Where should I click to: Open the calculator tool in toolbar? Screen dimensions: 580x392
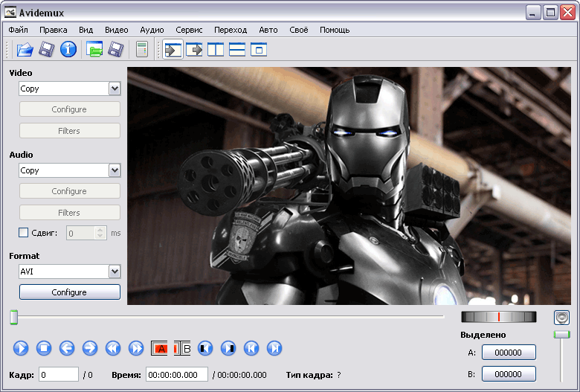click(x=141, y=50)
